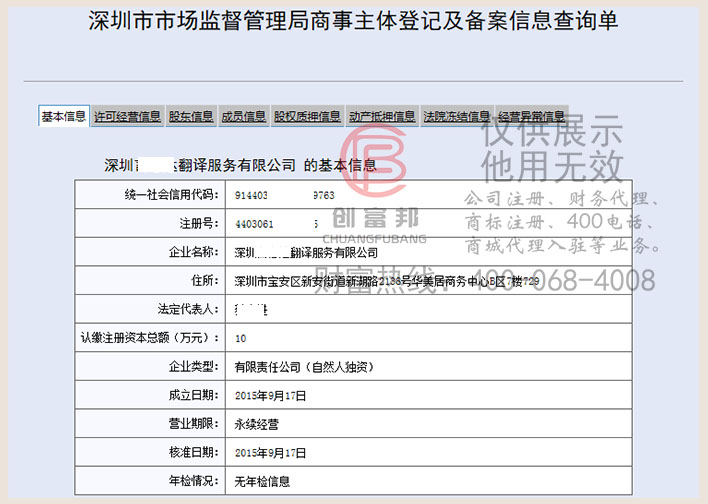
Task: Click the credit code value starting 914403
Action: [x=284, y=195]
